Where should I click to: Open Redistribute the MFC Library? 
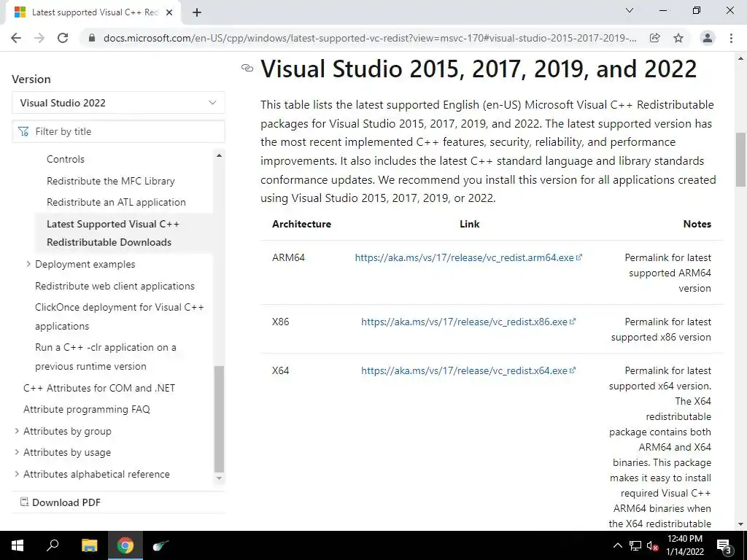pos(111,181)
